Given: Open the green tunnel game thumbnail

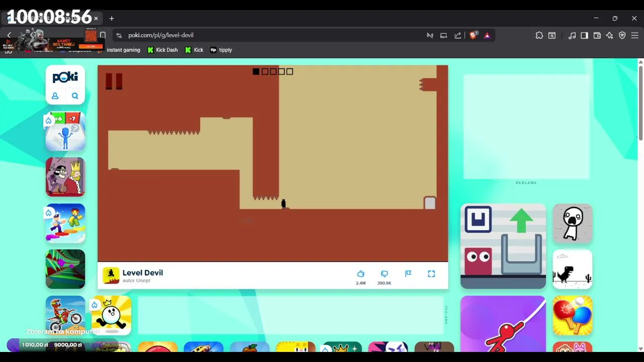Looking at the screenshot, I should 65,269.
